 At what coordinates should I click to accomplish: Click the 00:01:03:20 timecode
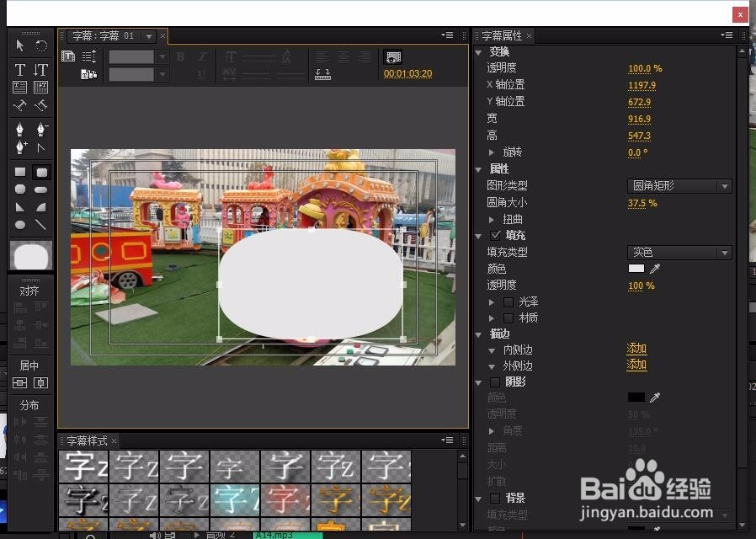tap(408, 73)
